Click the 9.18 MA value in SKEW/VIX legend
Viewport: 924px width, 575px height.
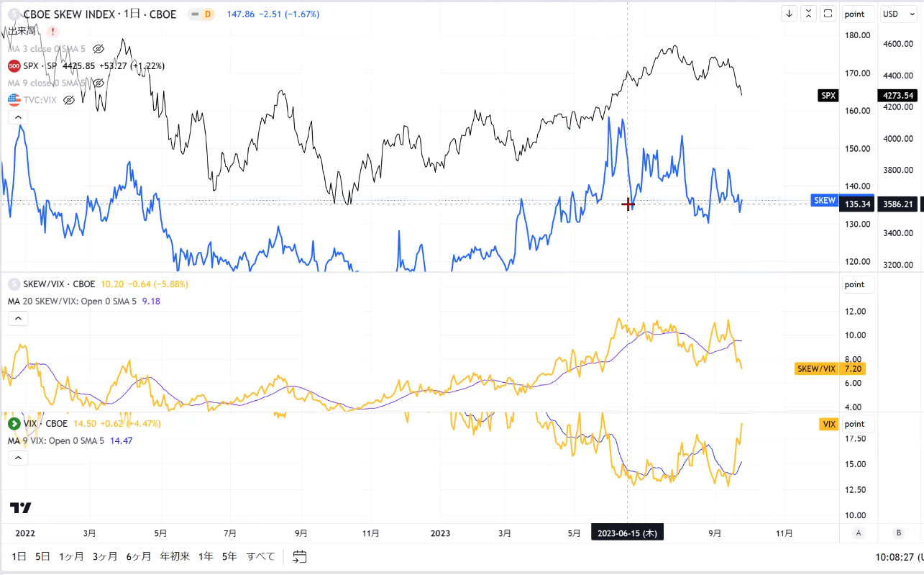pos(151,302)
